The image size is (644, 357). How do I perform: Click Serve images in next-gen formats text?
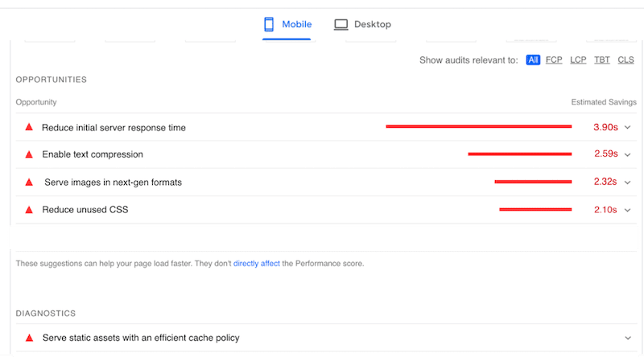pos(113,183)
